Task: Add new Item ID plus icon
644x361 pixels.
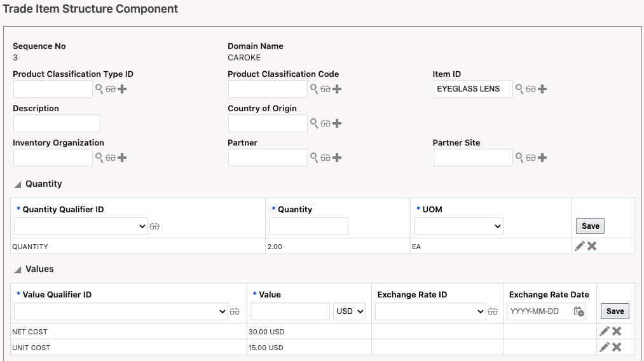Action: [x=542, y=89]
